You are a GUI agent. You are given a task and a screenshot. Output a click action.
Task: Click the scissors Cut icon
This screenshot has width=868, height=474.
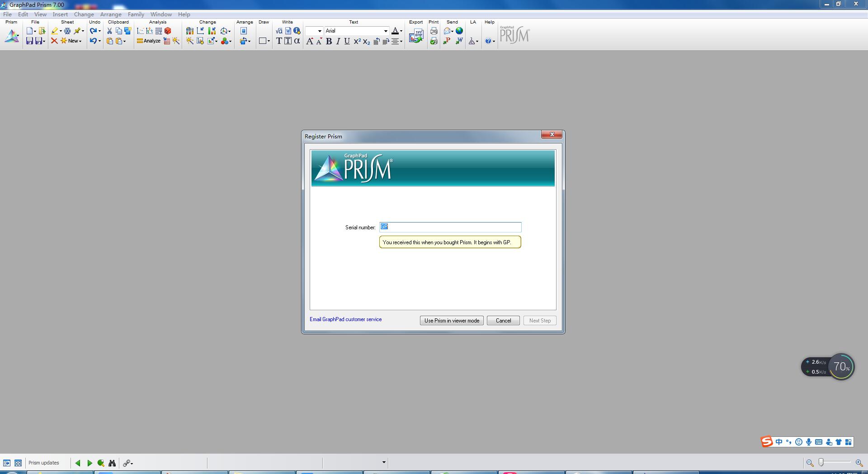(109, 31)
